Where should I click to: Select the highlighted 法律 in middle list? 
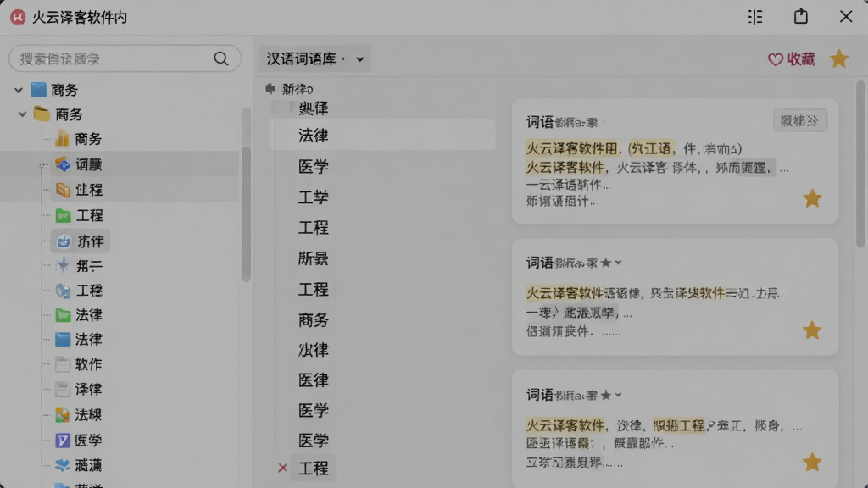(382, 135)
